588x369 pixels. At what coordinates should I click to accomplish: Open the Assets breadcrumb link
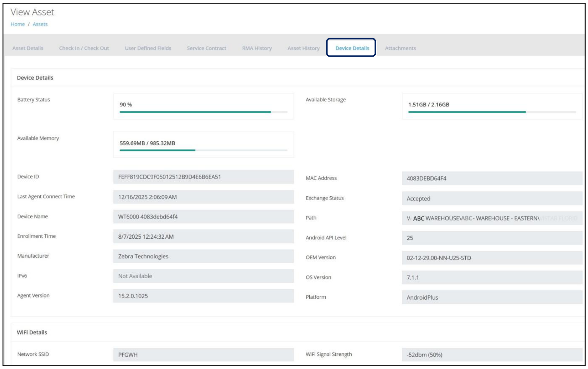[x=40, y=24]
